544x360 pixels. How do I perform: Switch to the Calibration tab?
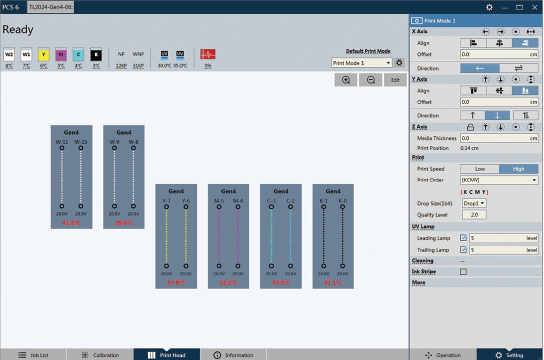pos(100,355)
